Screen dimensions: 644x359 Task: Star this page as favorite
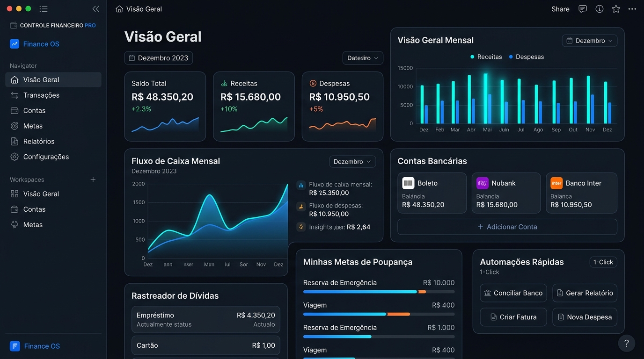pos(616,9)
